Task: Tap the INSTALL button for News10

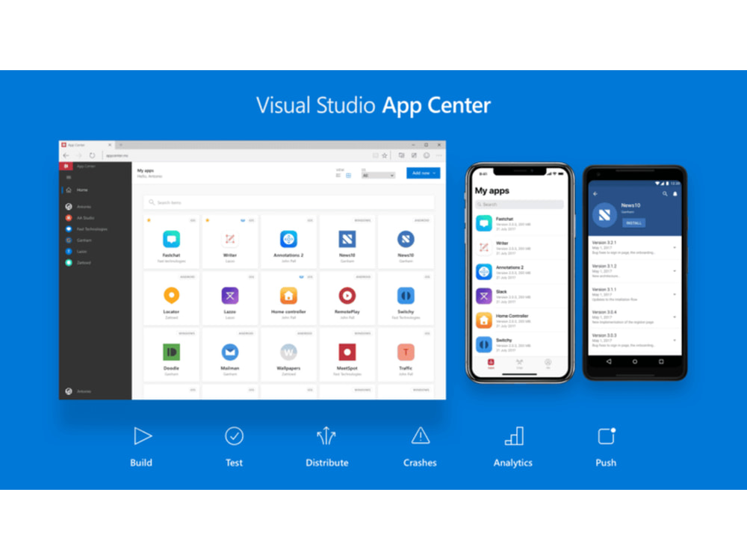Action: click(x=633, y=223)
